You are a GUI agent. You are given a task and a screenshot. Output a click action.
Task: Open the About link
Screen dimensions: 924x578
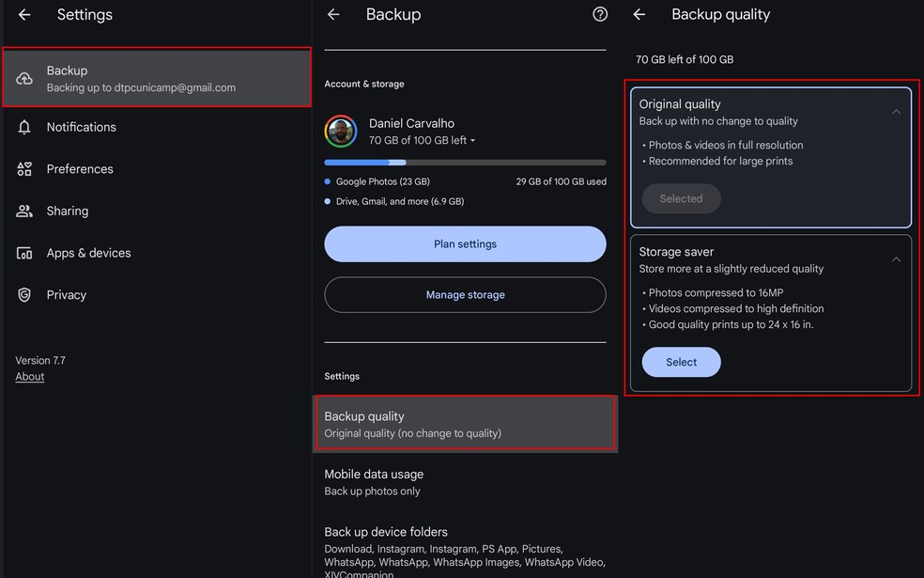(30, 377)
